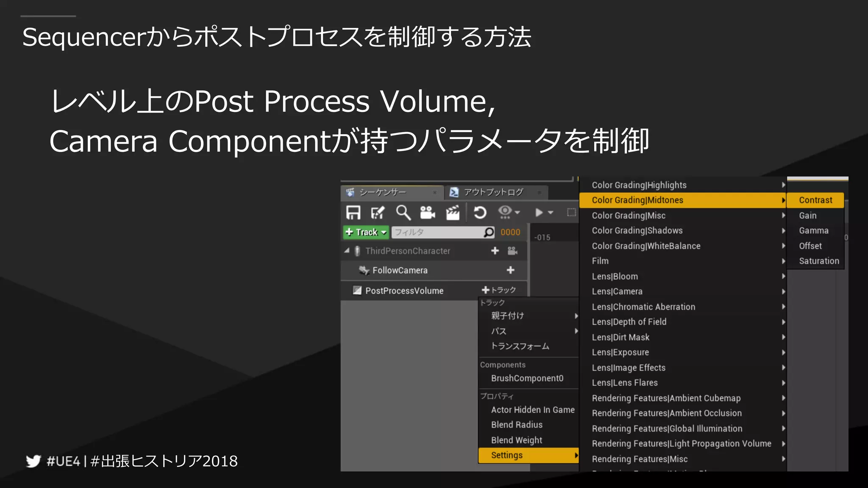Viewport: 868px width, 488px height.
Task: Click the Create Camera toolbar icon
Action: point(427,213)
